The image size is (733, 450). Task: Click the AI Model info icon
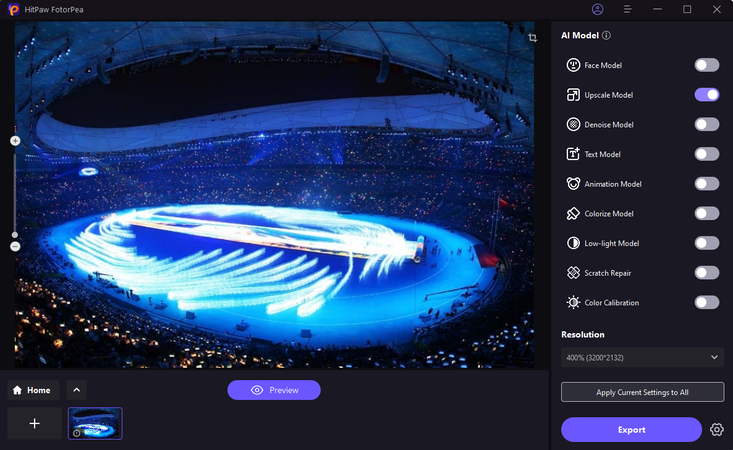click(607, 36)
